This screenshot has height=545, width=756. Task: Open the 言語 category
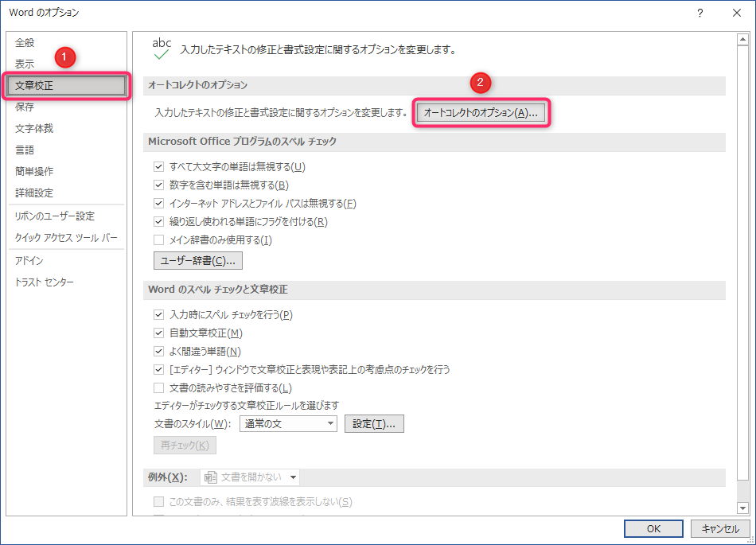pos(25,150)
